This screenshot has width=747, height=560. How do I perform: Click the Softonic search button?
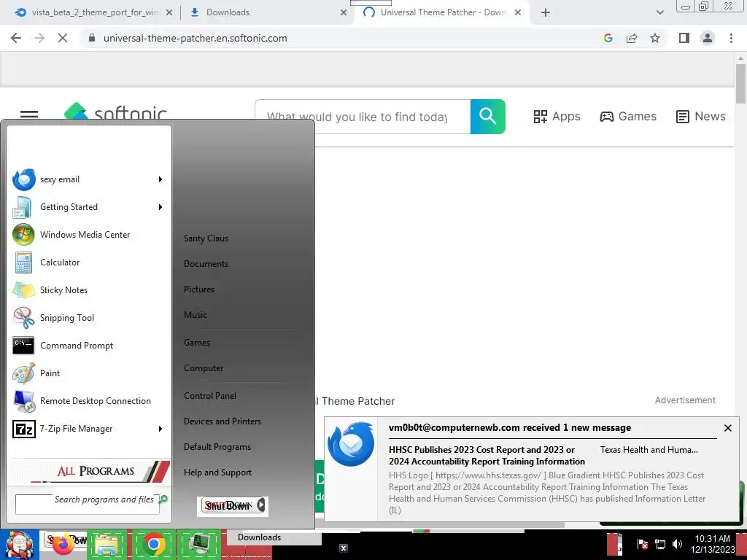point(488,117)
